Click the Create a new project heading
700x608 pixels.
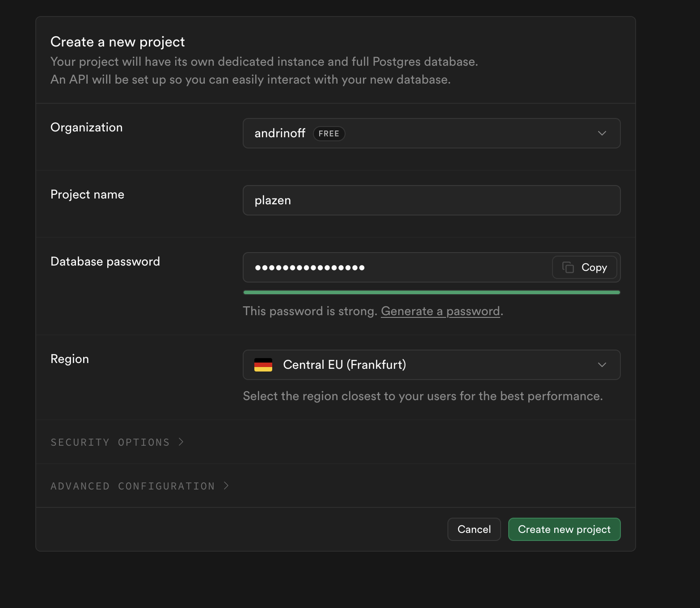tap(118, 42)
